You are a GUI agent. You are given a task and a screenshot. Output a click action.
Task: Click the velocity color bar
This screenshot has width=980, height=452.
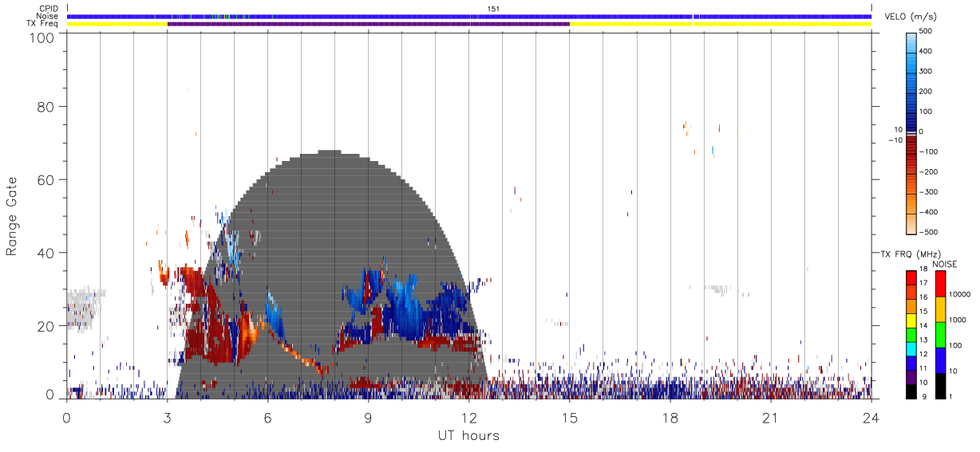pyautogui.click(x=911, y=133)
